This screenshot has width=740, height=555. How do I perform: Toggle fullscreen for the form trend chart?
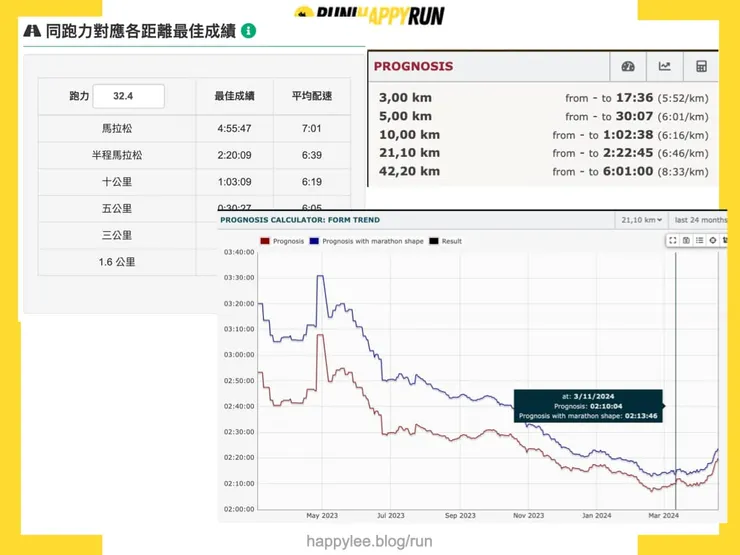pos(673,240)
